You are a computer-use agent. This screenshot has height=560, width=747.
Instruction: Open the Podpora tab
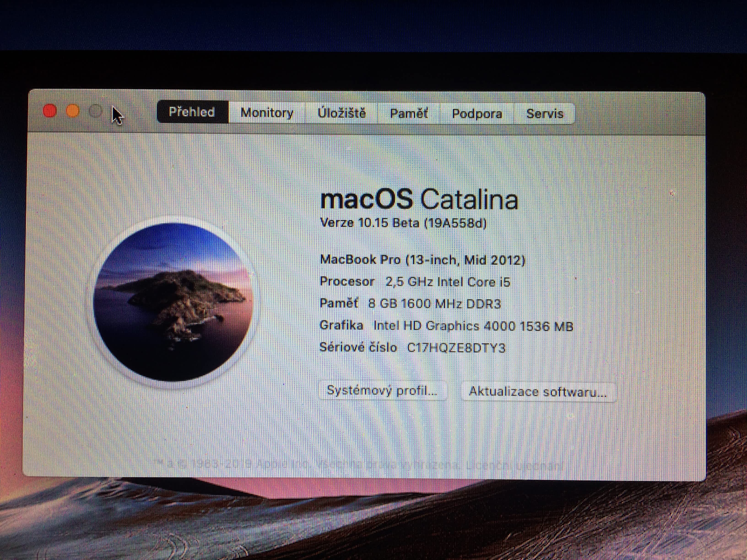point(477,114)
